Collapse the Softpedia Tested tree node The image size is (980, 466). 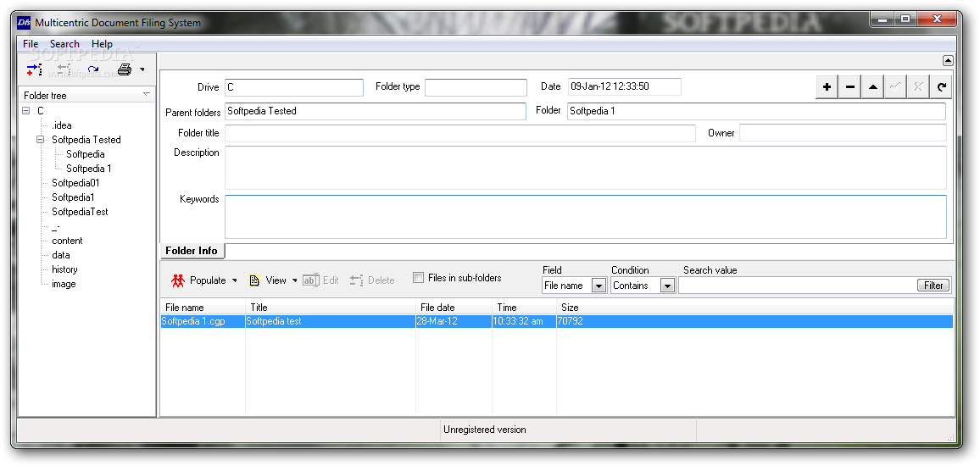[x=41, y=139]
